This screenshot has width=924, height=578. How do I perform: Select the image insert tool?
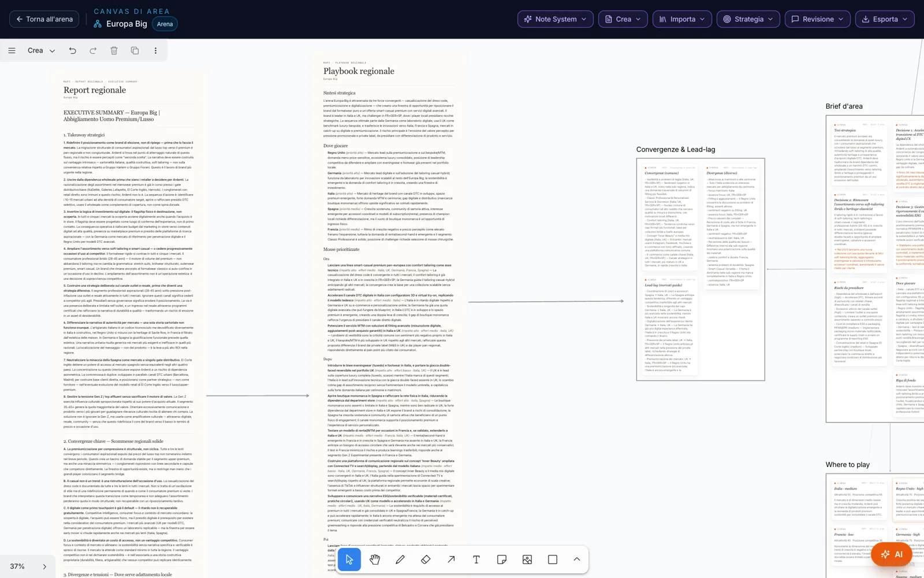[527, 560]
